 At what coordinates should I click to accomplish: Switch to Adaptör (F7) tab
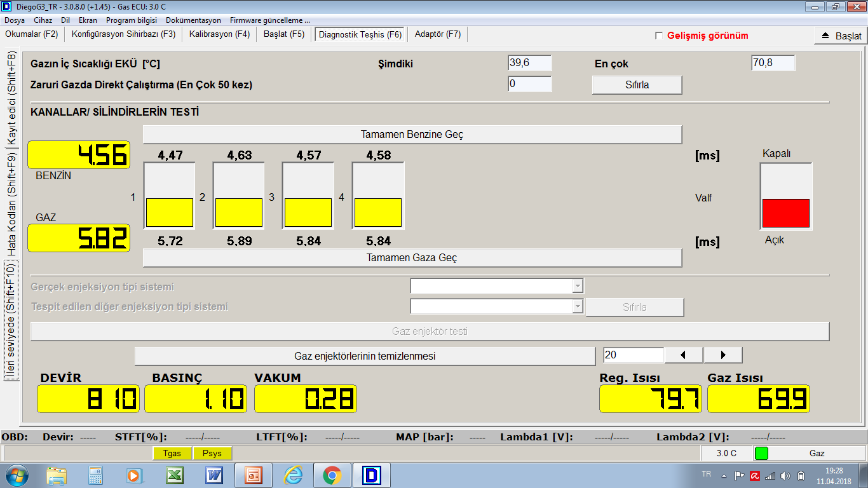[438, 34]
